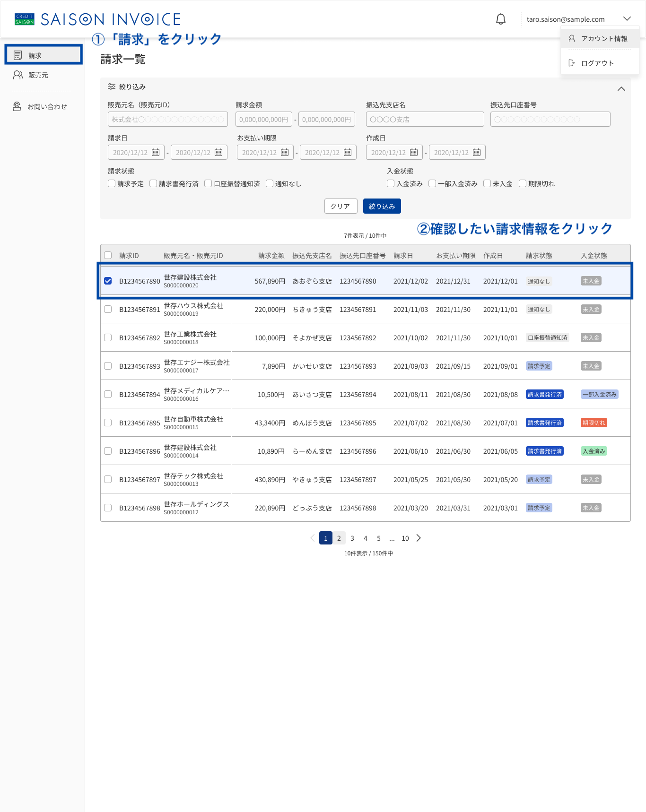
Task: Collapse the 絞り込み filter panel chevron
Action: [x=621, y=89]
